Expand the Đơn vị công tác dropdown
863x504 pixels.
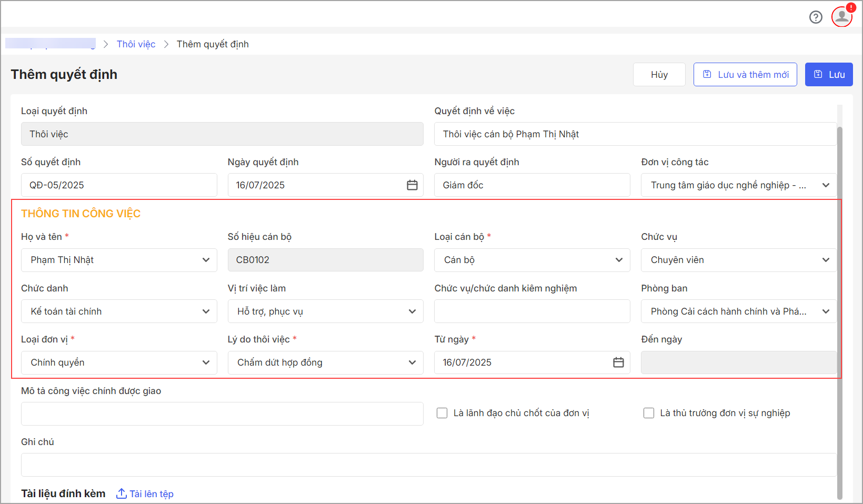[x=826, y=185]
